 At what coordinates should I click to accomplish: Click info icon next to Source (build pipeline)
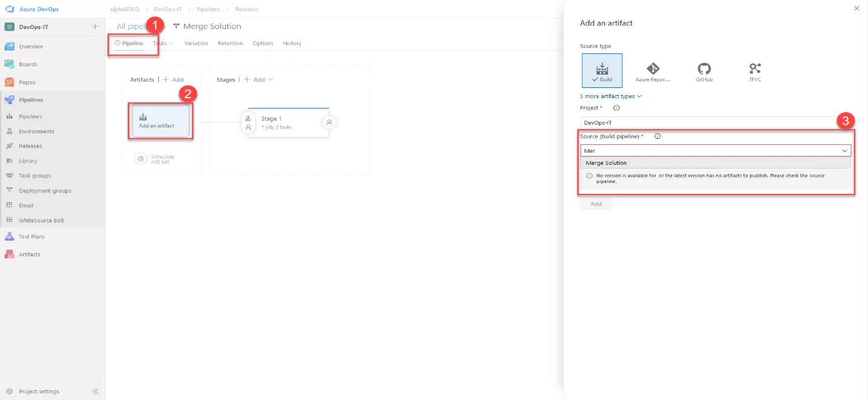[658, 136]
